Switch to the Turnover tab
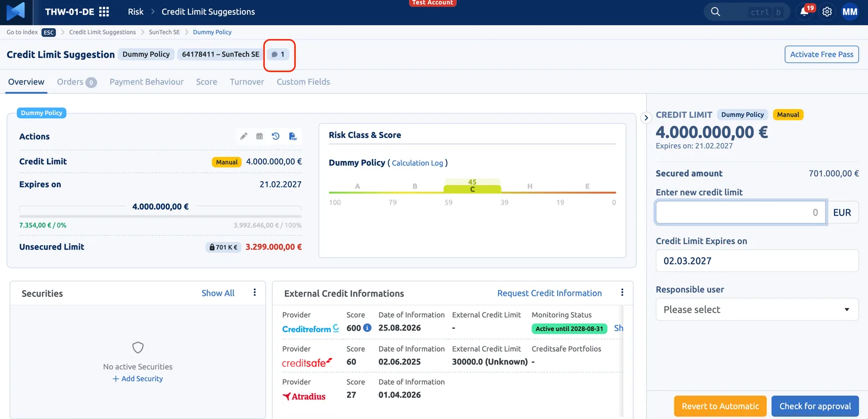 [x=247, y=82]
